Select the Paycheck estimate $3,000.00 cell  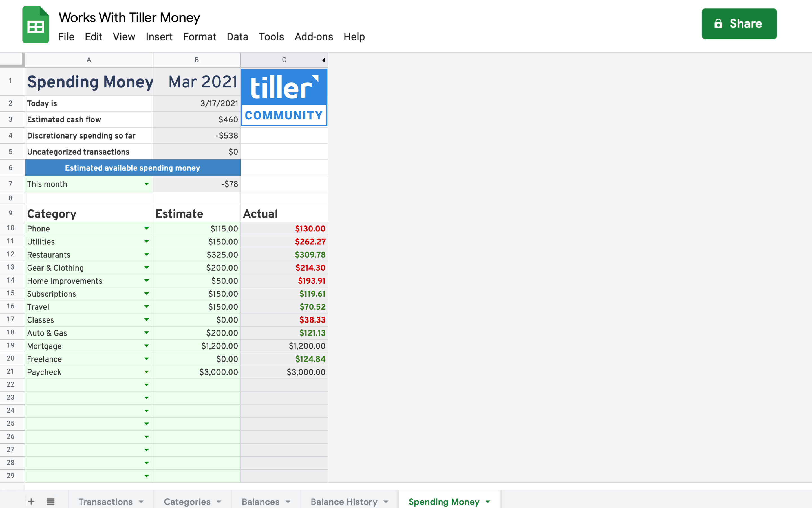(197, 372)
